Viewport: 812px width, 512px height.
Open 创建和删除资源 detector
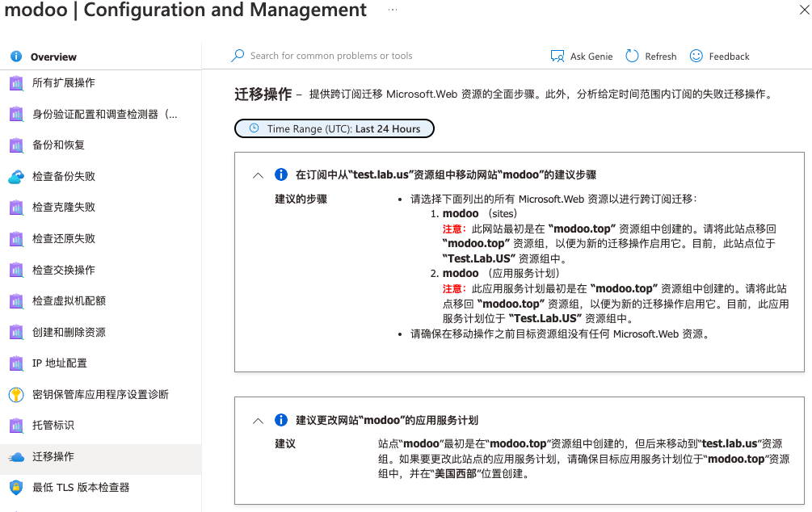(100, 332)
